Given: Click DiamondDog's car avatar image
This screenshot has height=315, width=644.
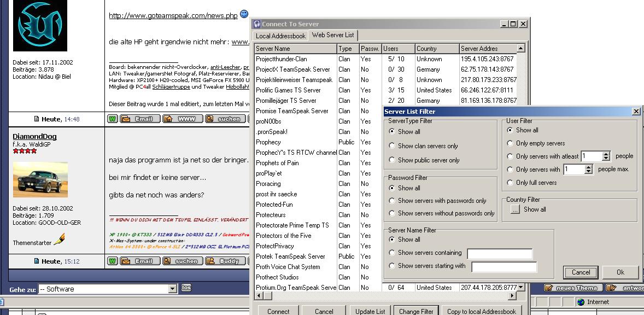Looking at the screenshot, I should coord(40,179).
